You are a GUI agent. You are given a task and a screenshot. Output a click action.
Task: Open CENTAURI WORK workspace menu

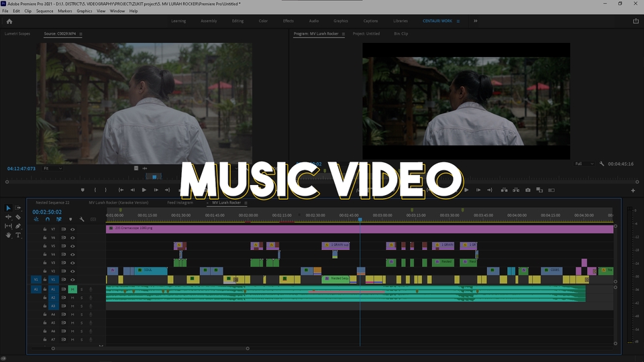(x=458, y=21)
